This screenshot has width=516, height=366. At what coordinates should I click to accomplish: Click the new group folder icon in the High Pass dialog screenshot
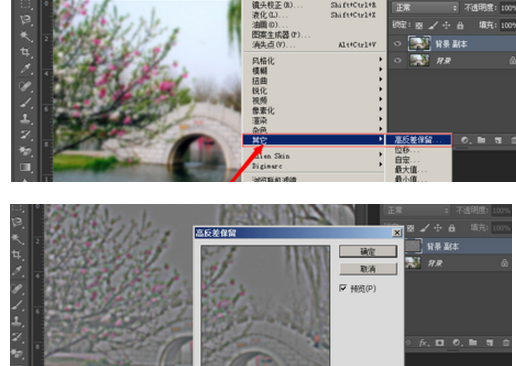(473, 342)
